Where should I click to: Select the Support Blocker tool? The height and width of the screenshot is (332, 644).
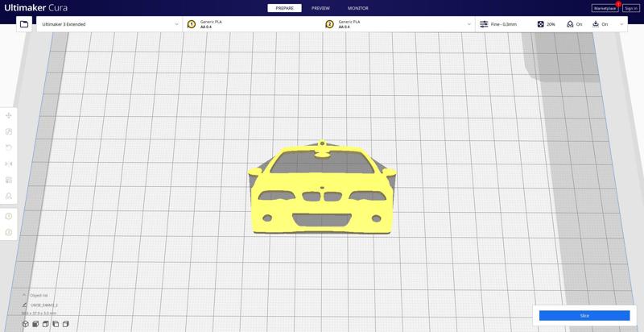(9, 196)
